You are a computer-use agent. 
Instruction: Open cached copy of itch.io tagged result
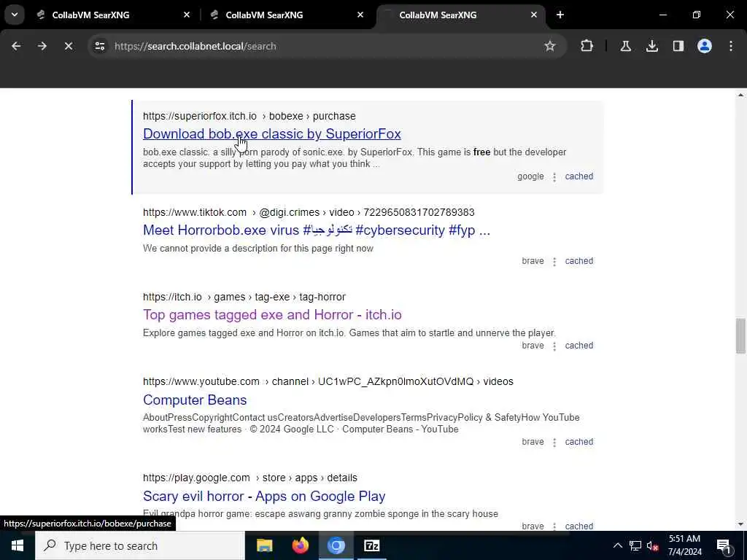(578, 346)
